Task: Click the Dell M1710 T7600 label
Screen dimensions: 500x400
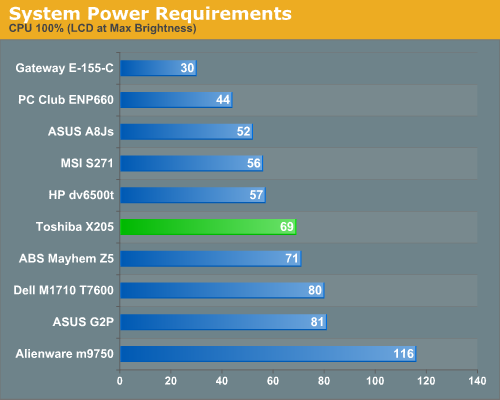Action: coord(63,290)
